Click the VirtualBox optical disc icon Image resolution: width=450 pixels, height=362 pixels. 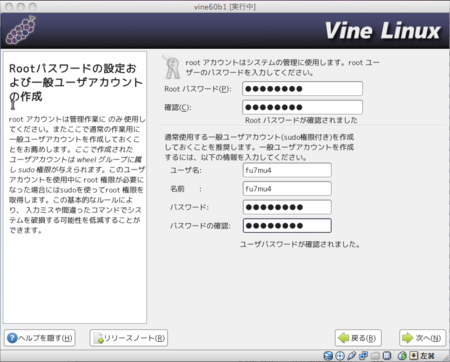(x=340, y=356)
